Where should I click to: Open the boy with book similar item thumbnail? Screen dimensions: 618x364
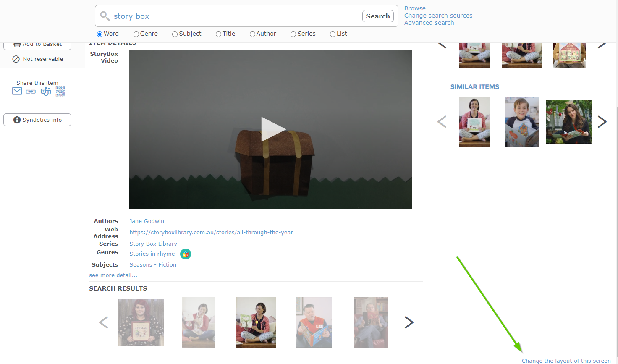point(521,122)
